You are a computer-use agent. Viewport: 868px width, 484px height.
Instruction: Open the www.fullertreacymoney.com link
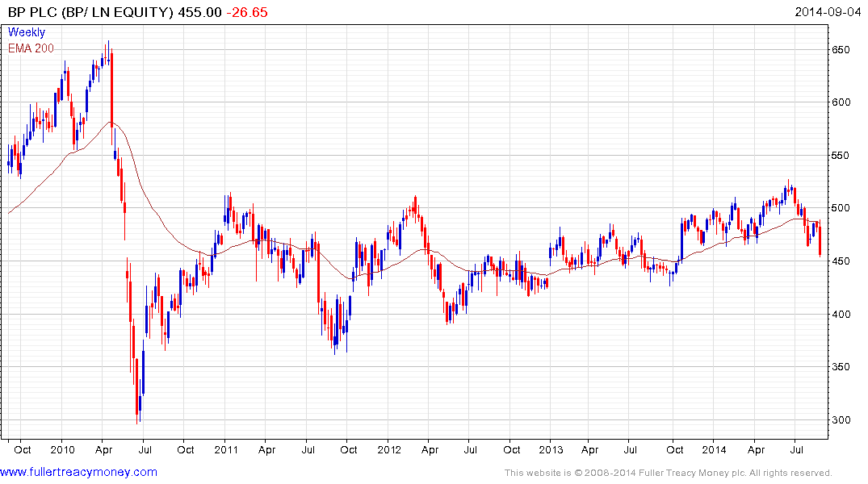point(78,472)
